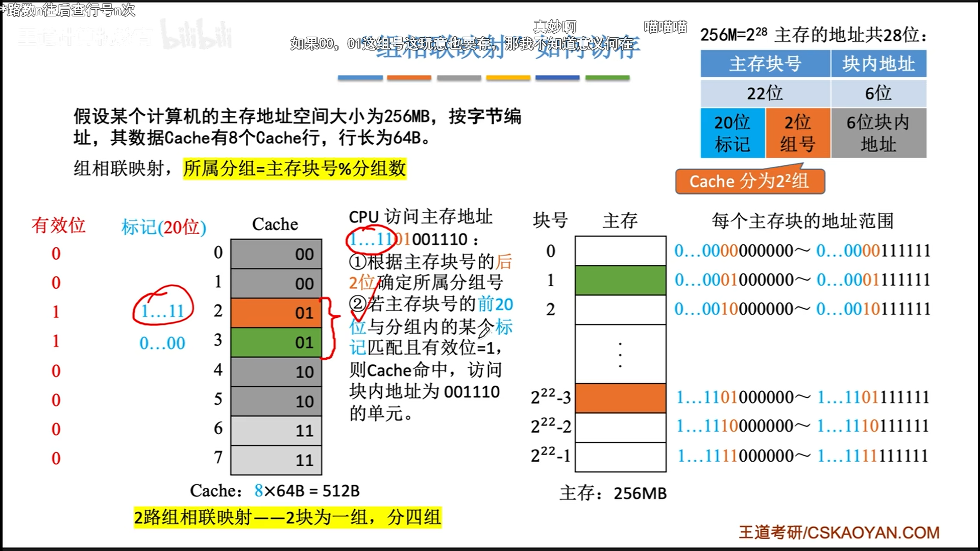Click the red-circled tag 1...11

click(162, 310)
